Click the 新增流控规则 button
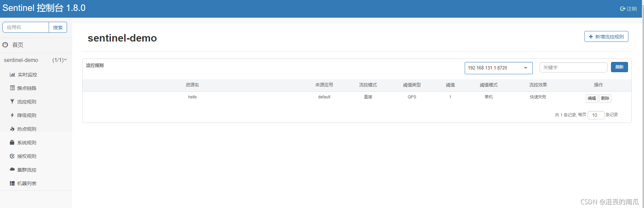This screenshot has height=208, width=644. tap(606, 37)
